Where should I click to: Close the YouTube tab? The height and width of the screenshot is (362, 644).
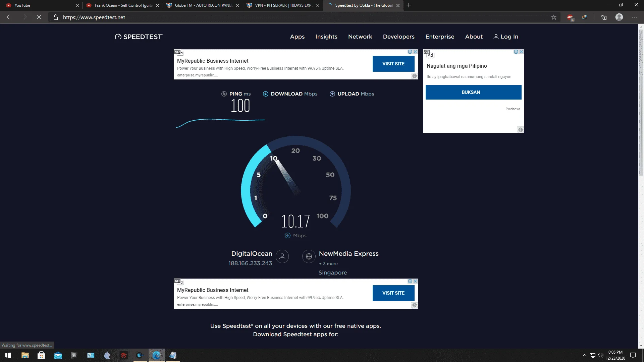(77, 5)
